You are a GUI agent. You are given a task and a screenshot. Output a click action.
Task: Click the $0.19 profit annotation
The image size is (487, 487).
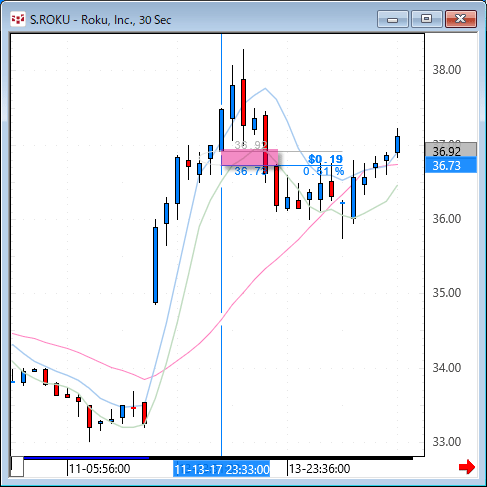coord(326,159)
